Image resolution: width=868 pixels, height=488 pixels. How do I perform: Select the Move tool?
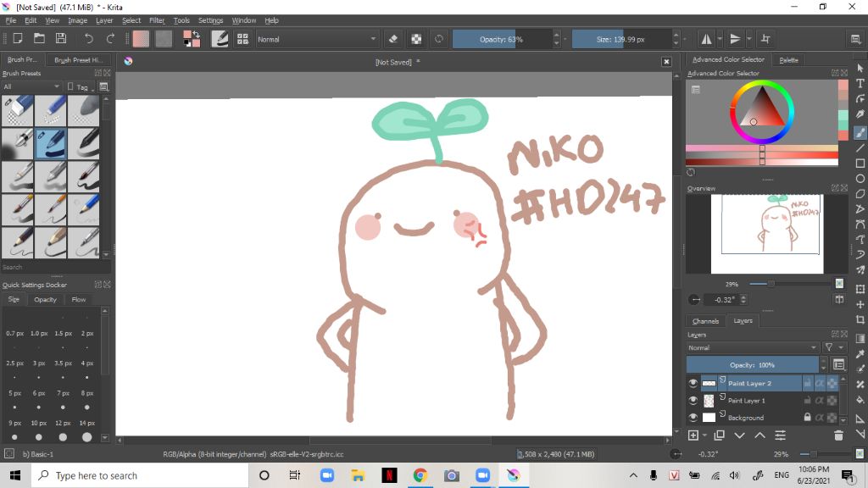pyautogui.click(x=860, y=304)
